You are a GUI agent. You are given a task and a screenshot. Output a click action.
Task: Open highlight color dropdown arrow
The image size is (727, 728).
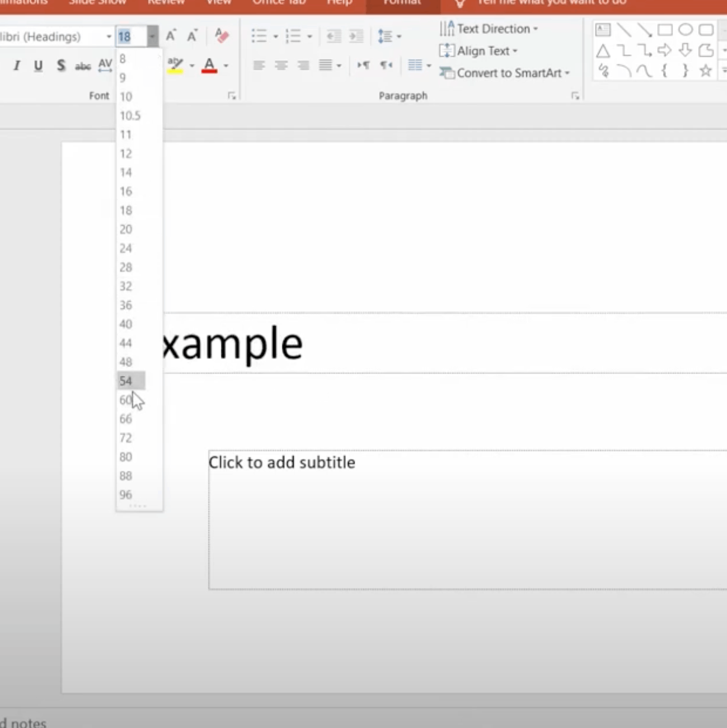pyautogui.click(x=192, y=66)
